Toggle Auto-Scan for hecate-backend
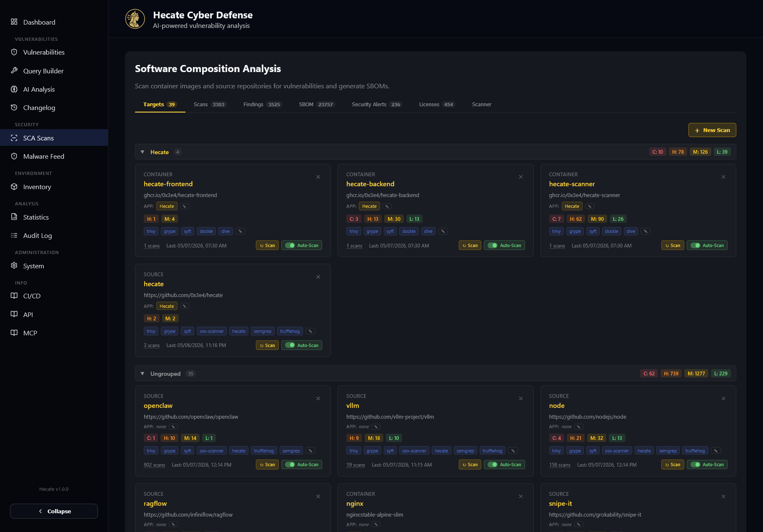The width and height of the screenshot is (763, 532). pos(504,245)
